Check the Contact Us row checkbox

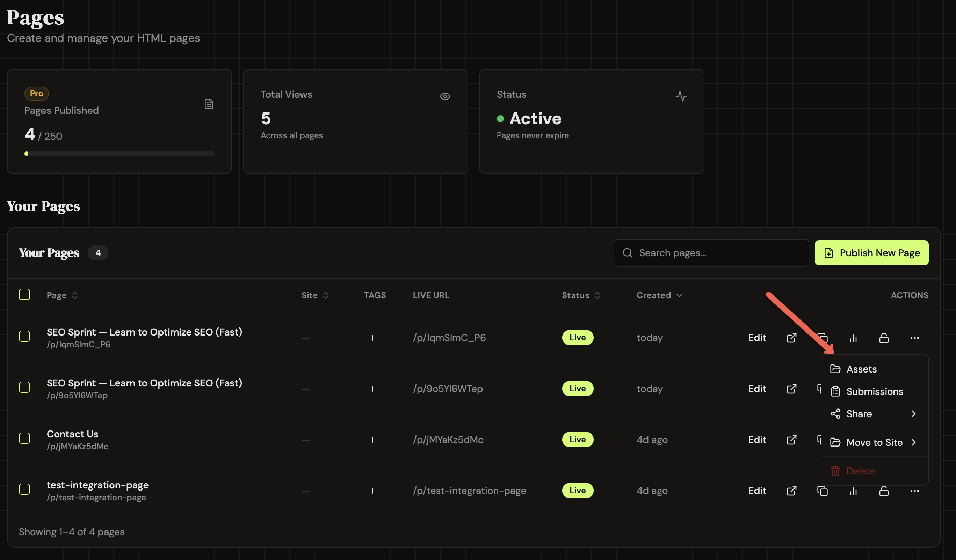(x=25, y=438)
